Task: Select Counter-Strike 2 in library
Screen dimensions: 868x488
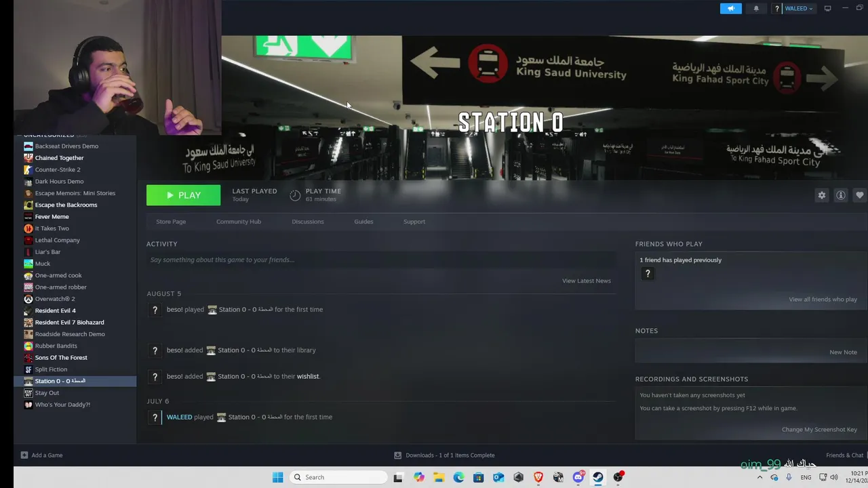Action: pos(58,169)
